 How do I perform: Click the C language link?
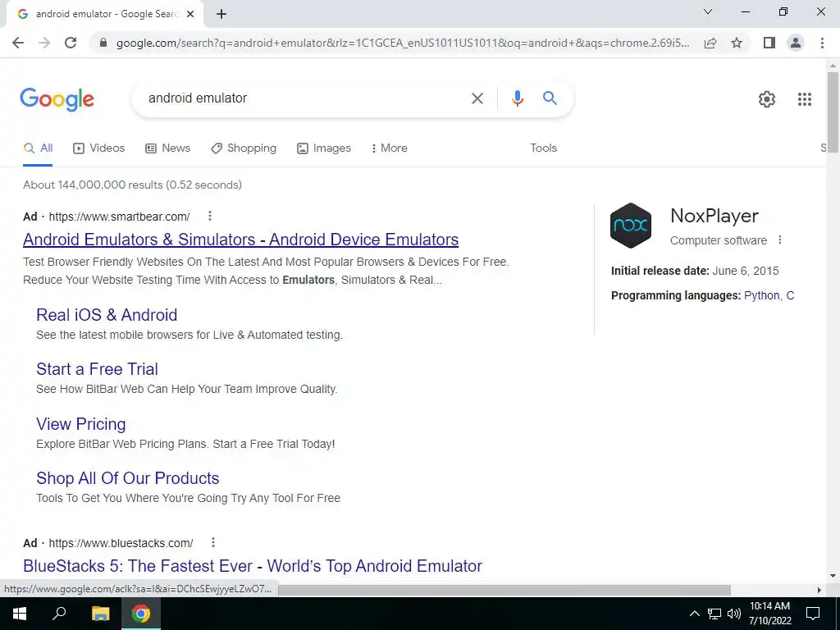[x=790, y=295]
